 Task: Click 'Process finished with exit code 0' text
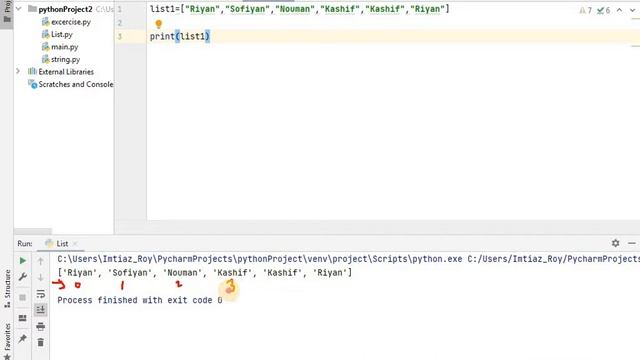point(140,300)
